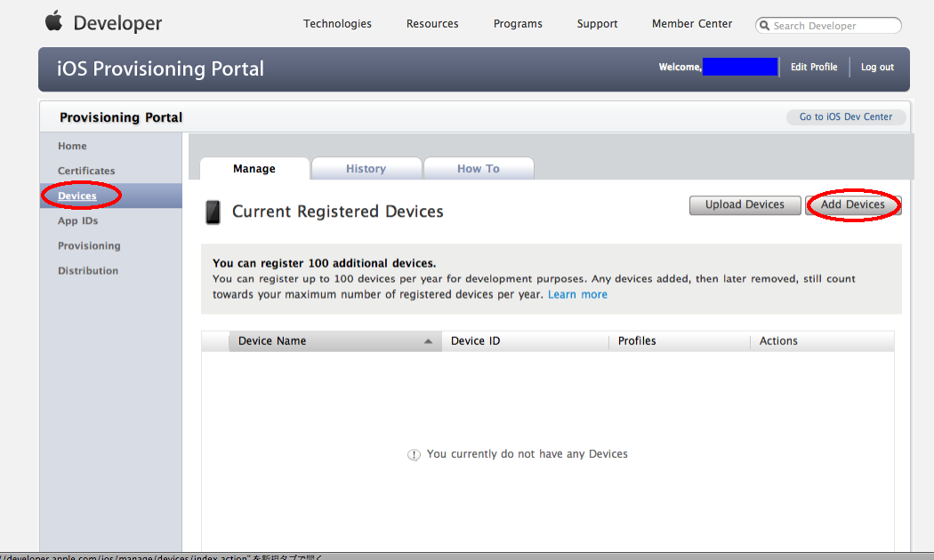934x560 pixels.
Task: Select Provisioning in the sidebar
Action: (x=89, y=246)
